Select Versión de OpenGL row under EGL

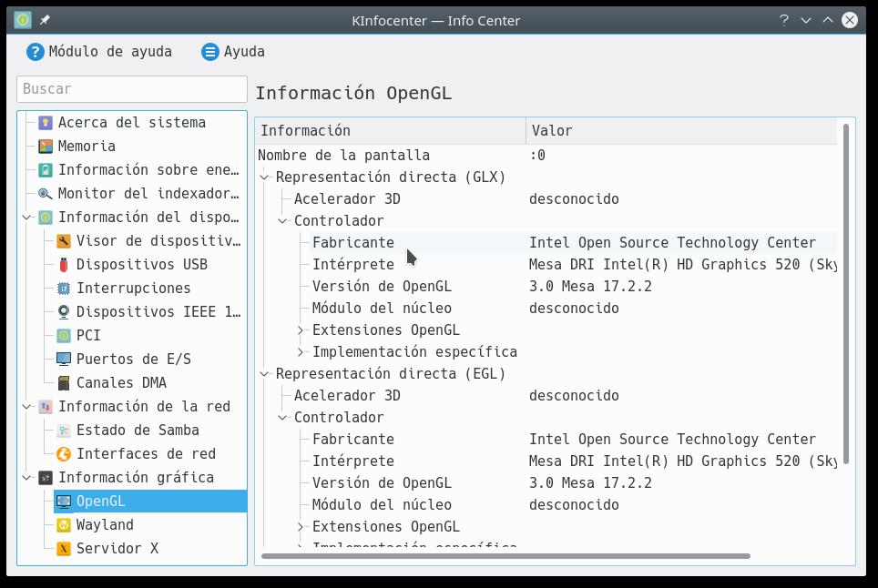click(574, 482)
